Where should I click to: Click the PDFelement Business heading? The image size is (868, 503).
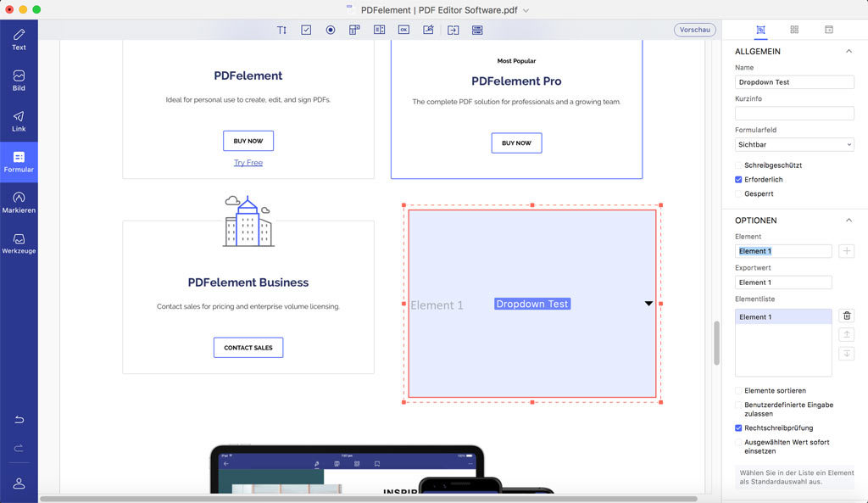pyautogui.click(x=248, y=282)
